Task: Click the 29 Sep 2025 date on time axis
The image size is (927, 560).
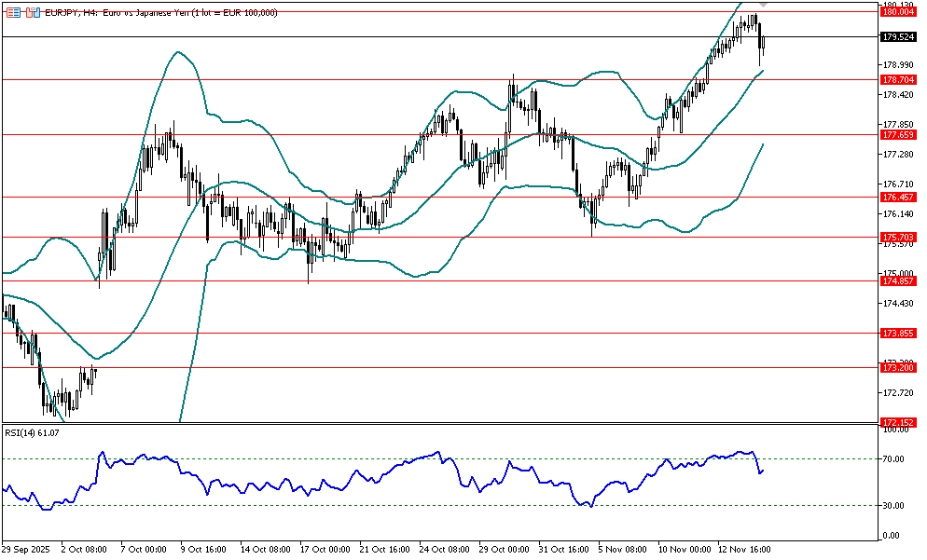Action: pos(25,550)
